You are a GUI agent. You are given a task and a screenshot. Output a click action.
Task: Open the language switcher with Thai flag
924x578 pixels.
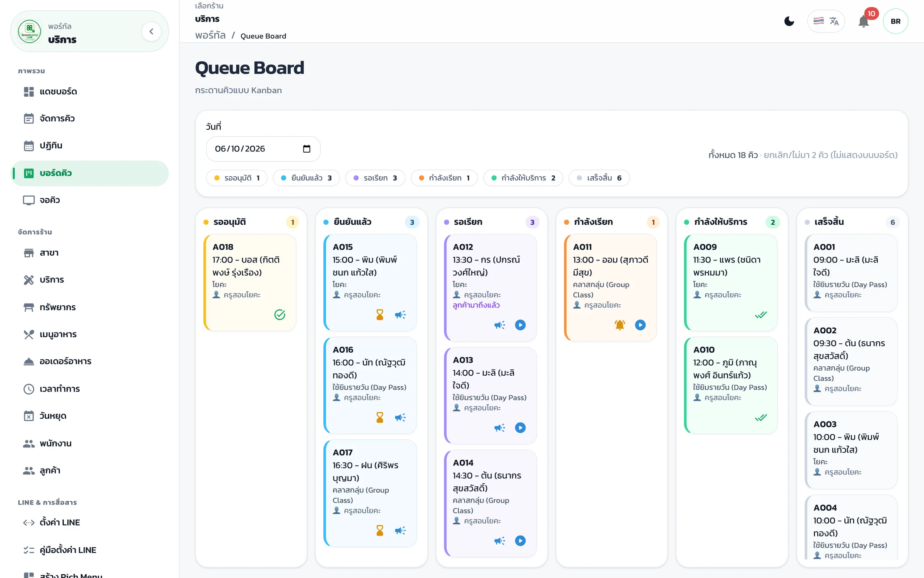(826, 21)
